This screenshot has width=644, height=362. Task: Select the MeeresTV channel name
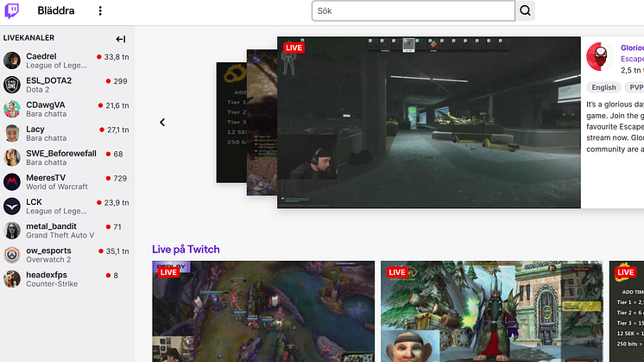46,177
